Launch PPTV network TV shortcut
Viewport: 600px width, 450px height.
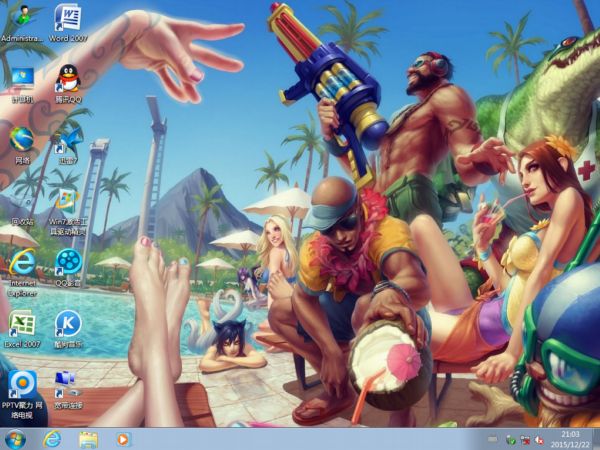[22, 385]
